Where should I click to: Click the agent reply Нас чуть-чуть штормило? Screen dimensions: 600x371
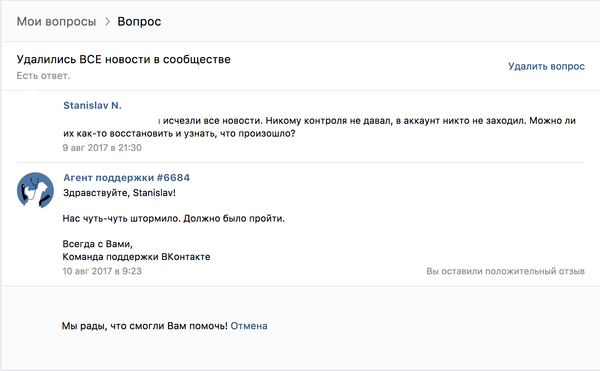click(x=174, y=219)
